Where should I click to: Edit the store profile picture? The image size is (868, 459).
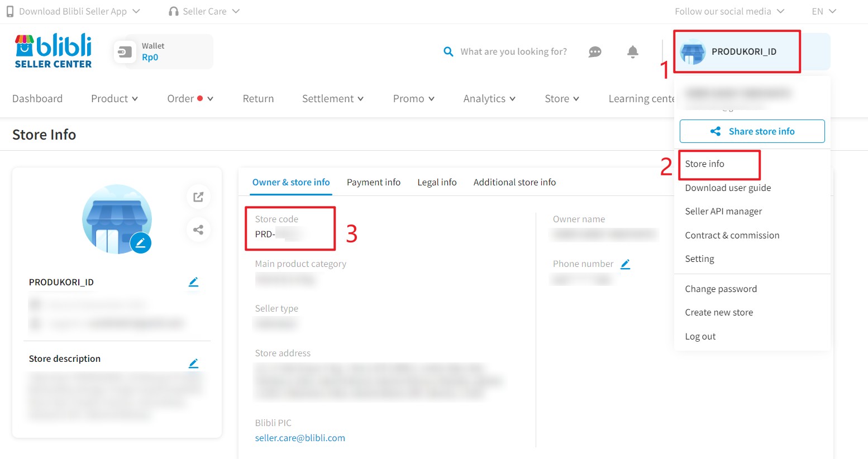tap(141, 243)
